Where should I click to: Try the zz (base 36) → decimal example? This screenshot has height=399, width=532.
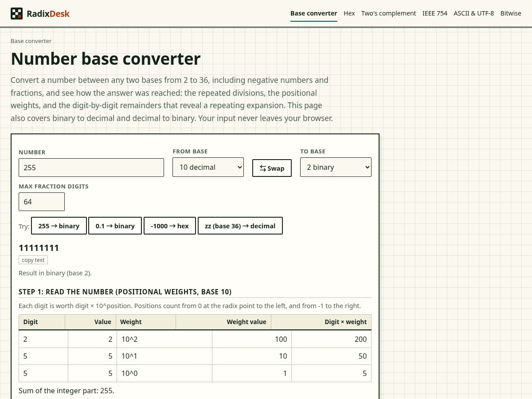[x=240, y=226]
